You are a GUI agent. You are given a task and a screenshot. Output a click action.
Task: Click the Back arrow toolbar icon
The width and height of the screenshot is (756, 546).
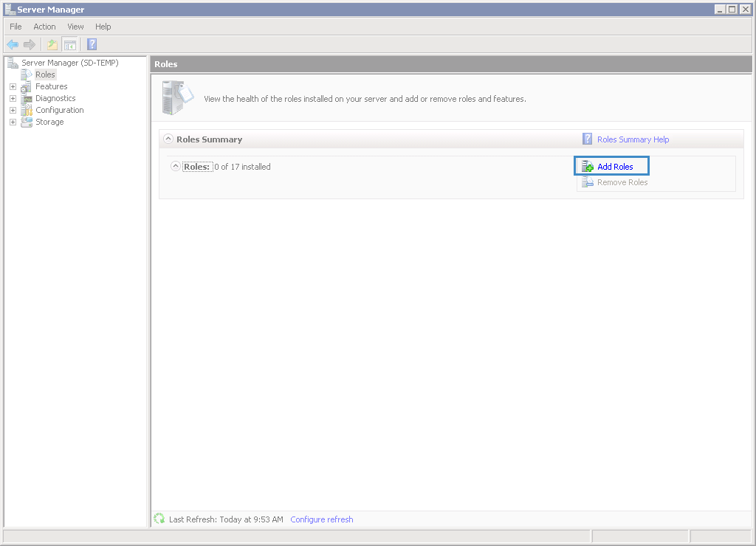(13, 44)
